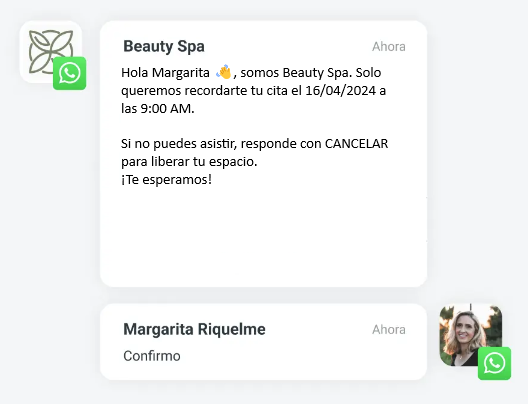Click the Ahora timestamp on Margarita's message
Viewport: 528px width, 404px height.
[x=389, y=329]
